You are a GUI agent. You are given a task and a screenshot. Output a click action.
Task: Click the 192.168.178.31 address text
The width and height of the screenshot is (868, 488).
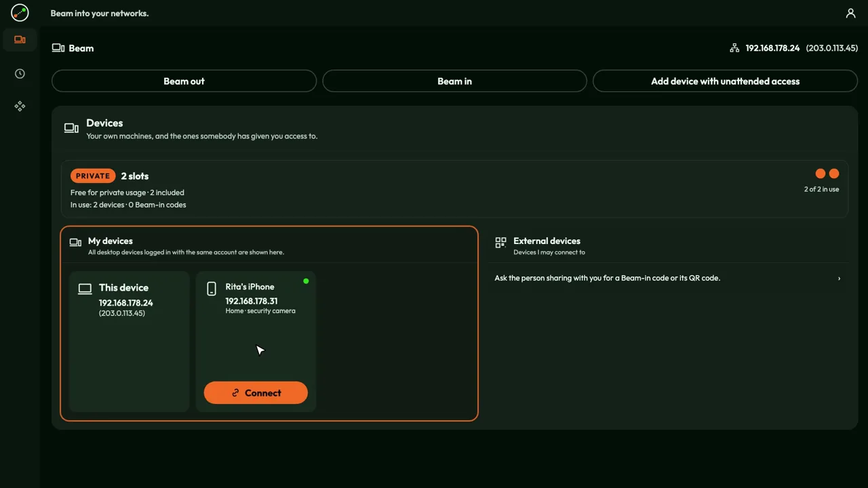tap(252, 301)
